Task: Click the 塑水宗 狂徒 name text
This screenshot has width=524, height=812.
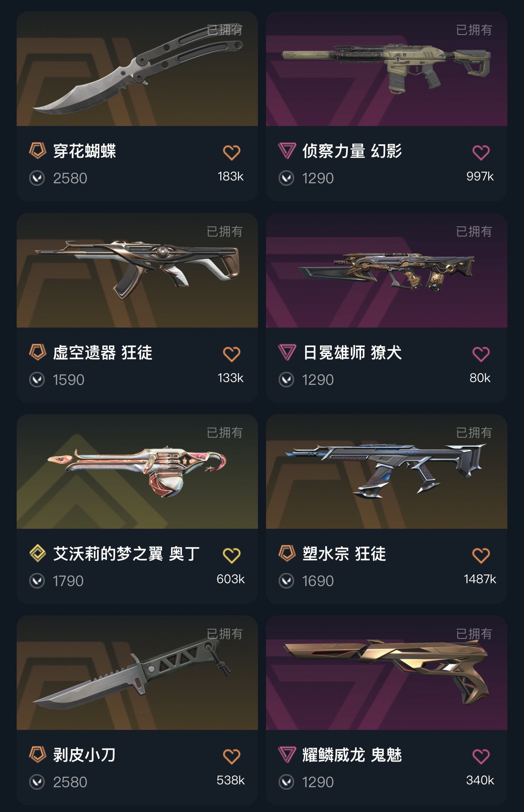Action: [x=344, y=554]
